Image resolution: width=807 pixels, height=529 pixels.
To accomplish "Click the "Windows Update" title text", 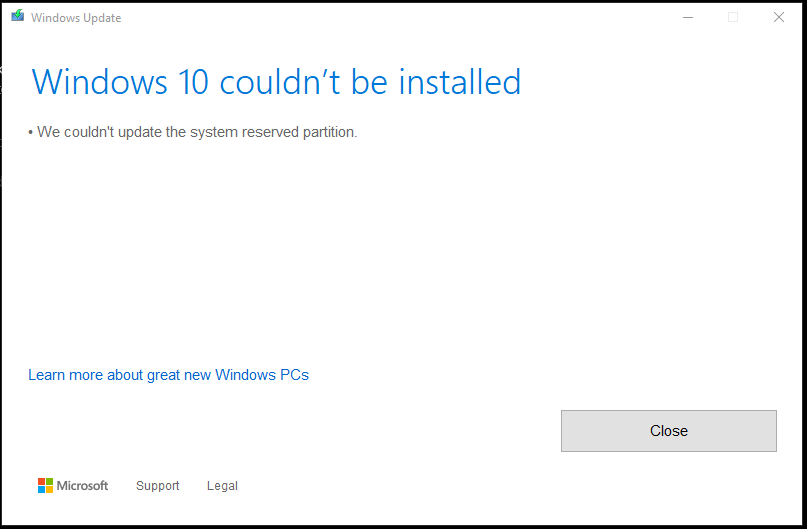I will point(76,18).
